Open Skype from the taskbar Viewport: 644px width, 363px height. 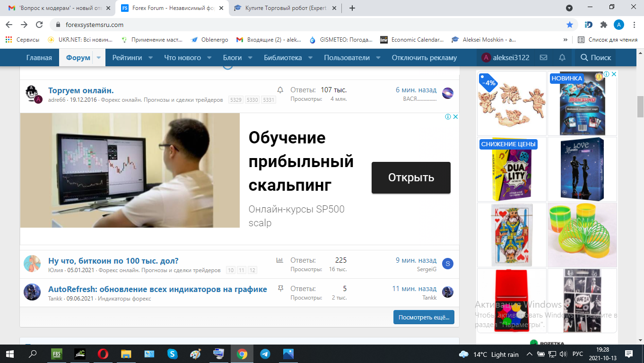click(172, 354)
